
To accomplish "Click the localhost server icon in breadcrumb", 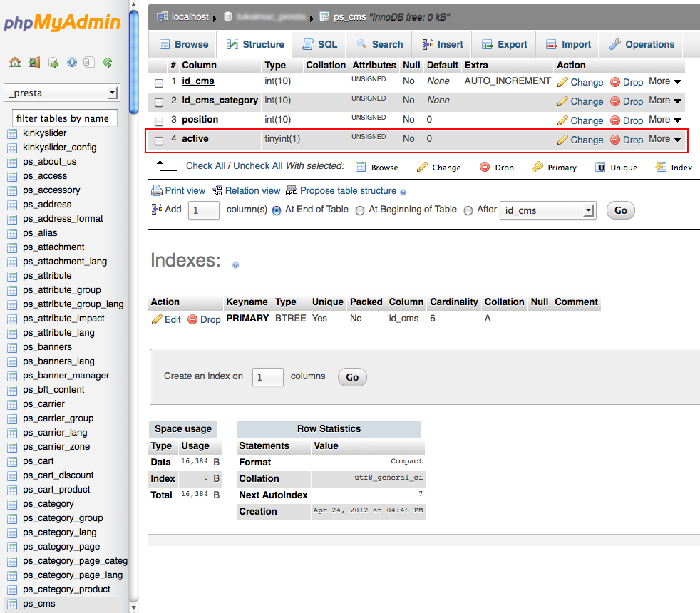I will pos(163,17).
